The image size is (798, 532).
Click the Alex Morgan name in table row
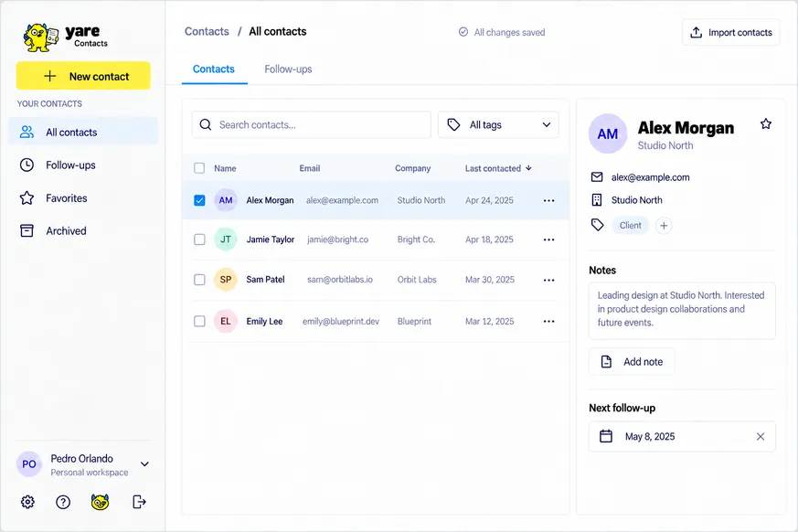tap(270, 200)
